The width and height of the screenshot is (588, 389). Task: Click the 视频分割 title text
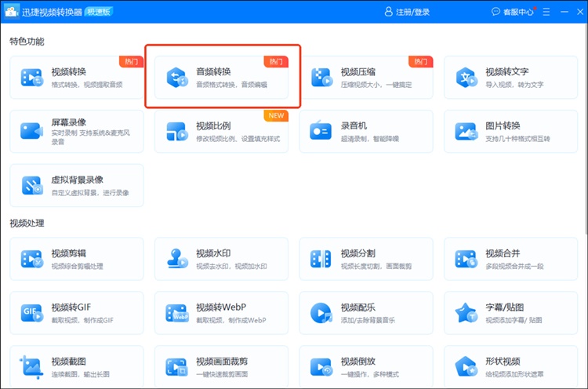pos(358,253)
